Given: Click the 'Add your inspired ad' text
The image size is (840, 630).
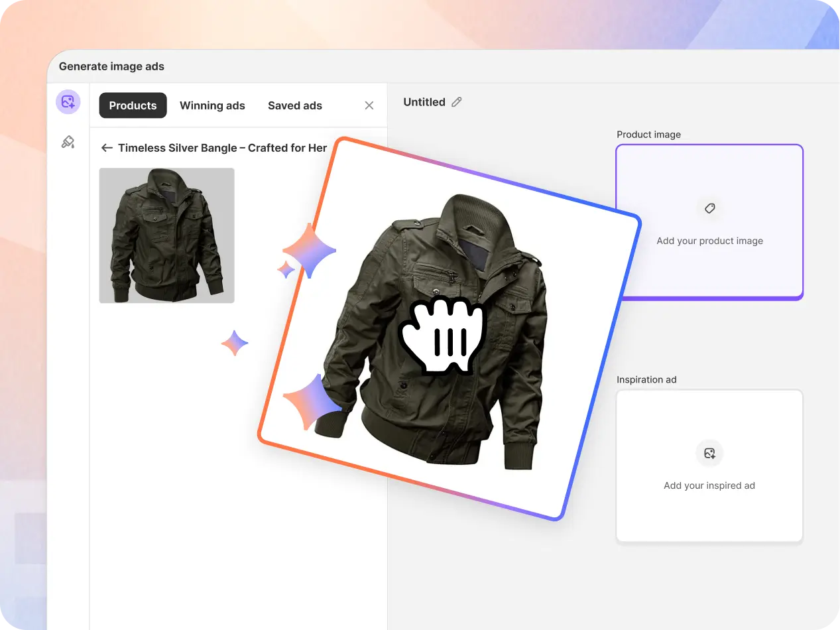Looking at the screenshot, I should click(709, 485).
